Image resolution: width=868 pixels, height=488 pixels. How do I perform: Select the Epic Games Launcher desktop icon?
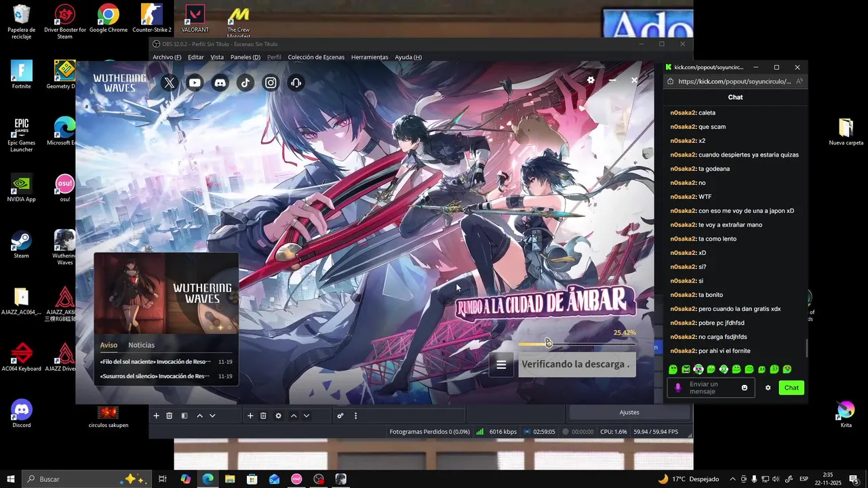(x=22, y=135)
